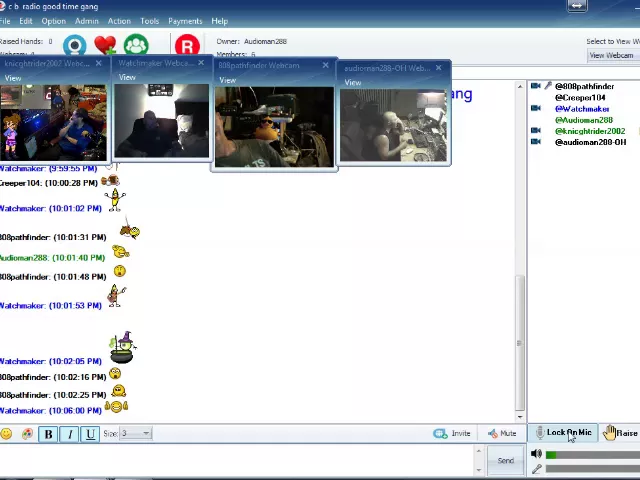Screen dimensions: 640x480
Task: Select @808pathfinder in the user list
Action: [x=584, y=87]
